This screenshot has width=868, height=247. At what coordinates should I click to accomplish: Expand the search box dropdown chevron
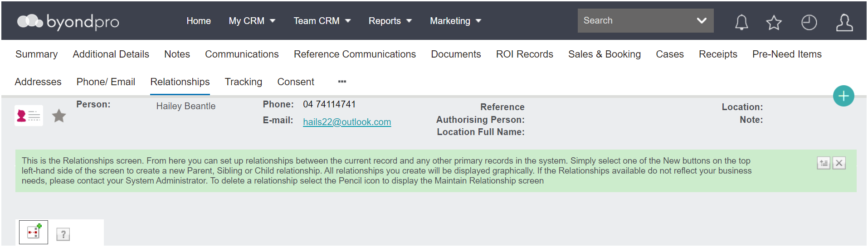click(702, 20)
